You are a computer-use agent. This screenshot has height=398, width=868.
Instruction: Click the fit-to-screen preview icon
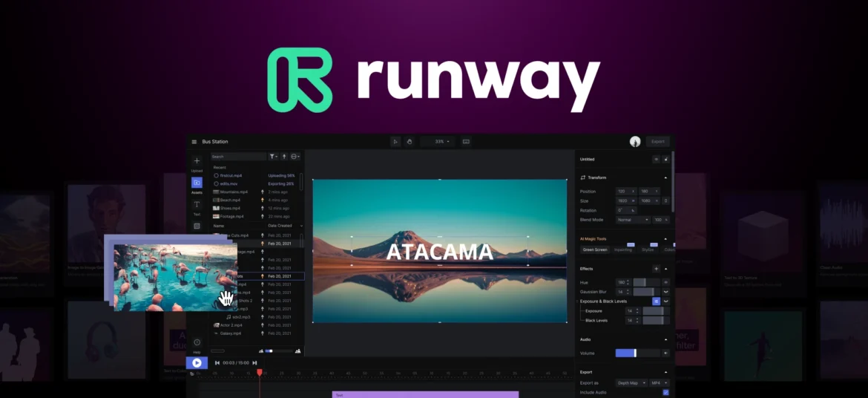pyautogui.click(x=466, y=141)
